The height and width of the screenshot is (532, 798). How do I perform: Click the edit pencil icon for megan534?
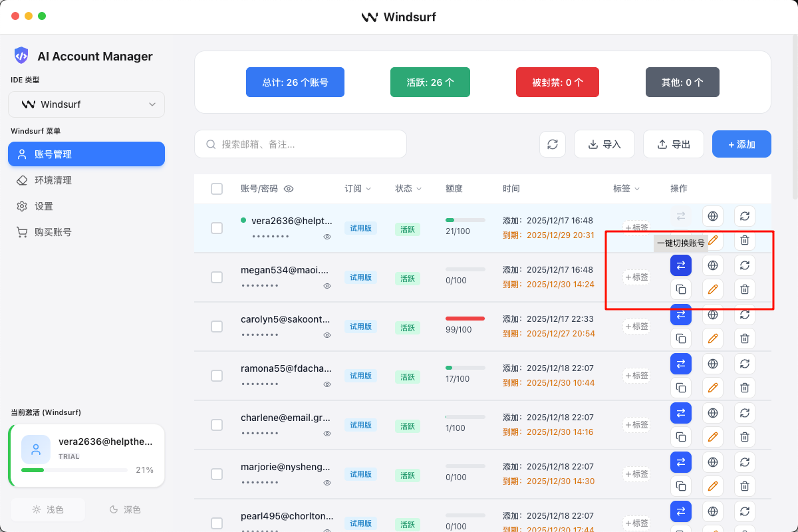coord(713,289)
